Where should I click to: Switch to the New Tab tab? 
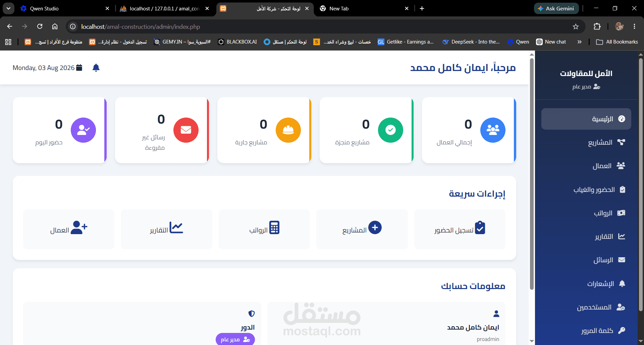(x=364, y=8)
